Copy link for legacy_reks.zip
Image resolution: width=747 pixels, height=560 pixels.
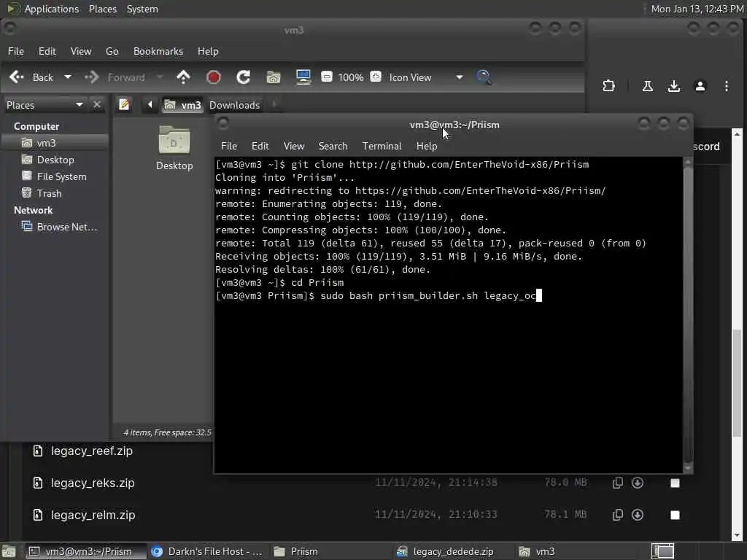point(618,483)
